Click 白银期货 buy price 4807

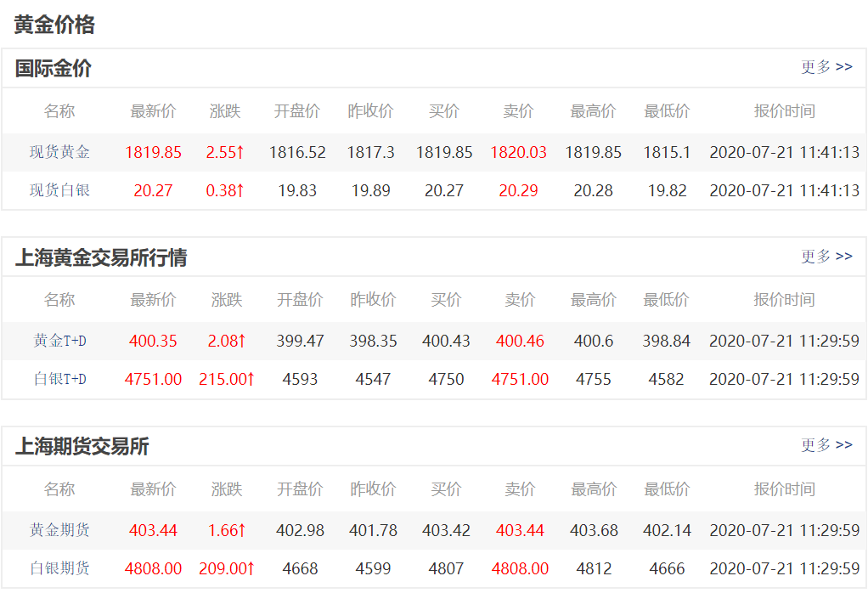coord(446,568)
